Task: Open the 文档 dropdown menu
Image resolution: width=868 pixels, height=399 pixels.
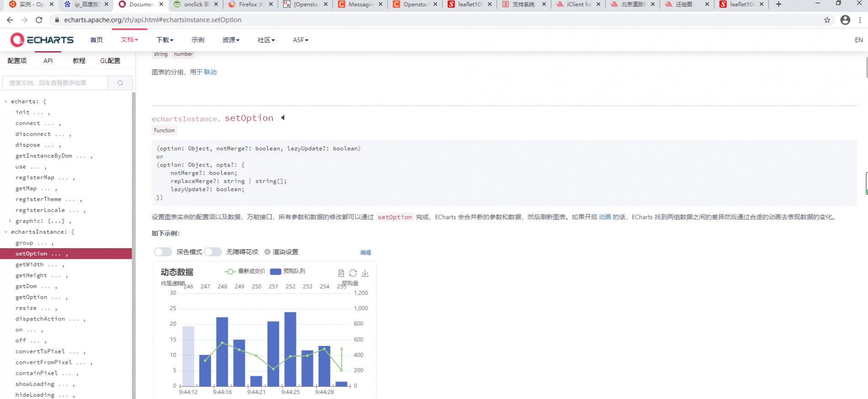Action: pyautogui.click(x=129, y=40)
